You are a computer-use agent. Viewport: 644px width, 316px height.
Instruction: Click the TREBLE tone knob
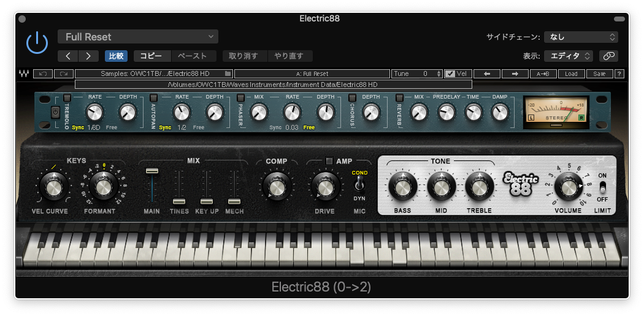pyautogui.click(x=479, y=188)
